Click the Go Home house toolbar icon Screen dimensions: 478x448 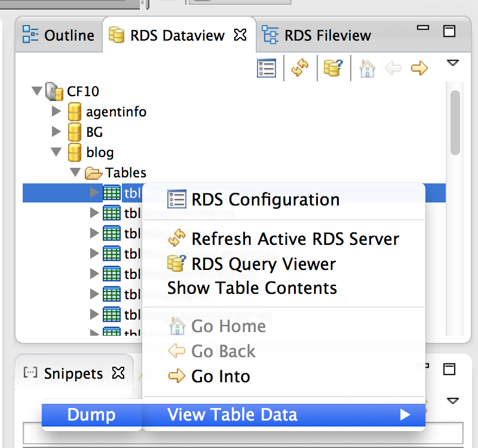coord(367,68)
